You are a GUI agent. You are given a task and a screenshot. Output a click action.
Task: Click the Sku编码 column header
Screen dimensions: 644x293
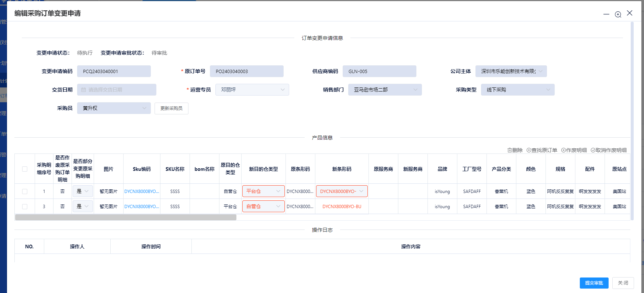click(142, 169)
